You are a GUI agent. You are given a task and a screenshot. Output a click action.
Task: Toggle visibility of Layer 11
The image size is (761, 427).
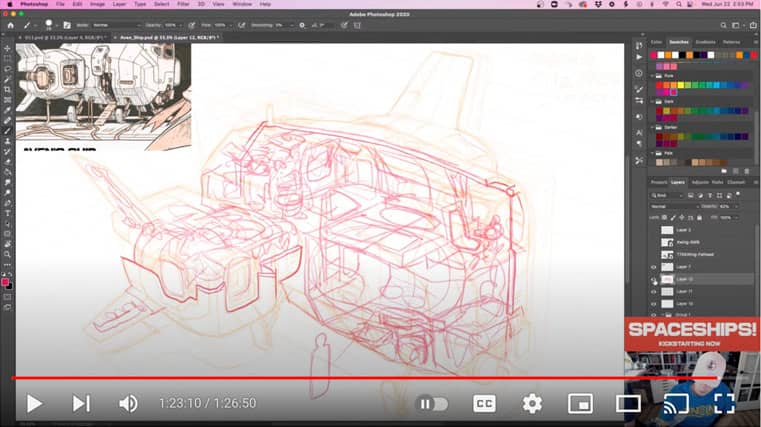(653, 292)
